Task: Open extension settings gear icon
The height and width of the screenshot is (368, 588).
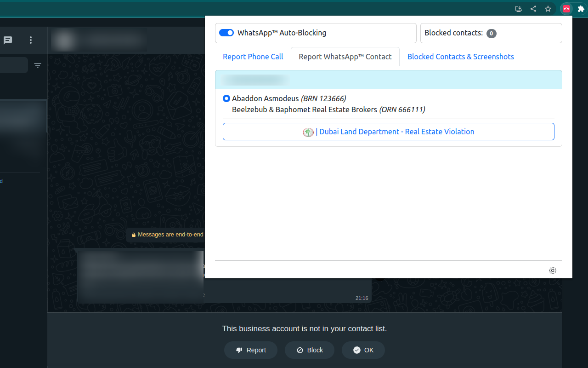Action: [x=553, y=270]
